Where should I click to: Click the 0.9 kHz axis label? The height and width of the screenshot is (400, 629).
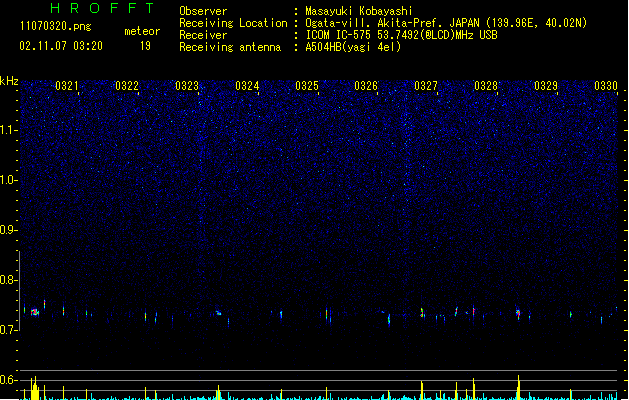tap(8, 230)
